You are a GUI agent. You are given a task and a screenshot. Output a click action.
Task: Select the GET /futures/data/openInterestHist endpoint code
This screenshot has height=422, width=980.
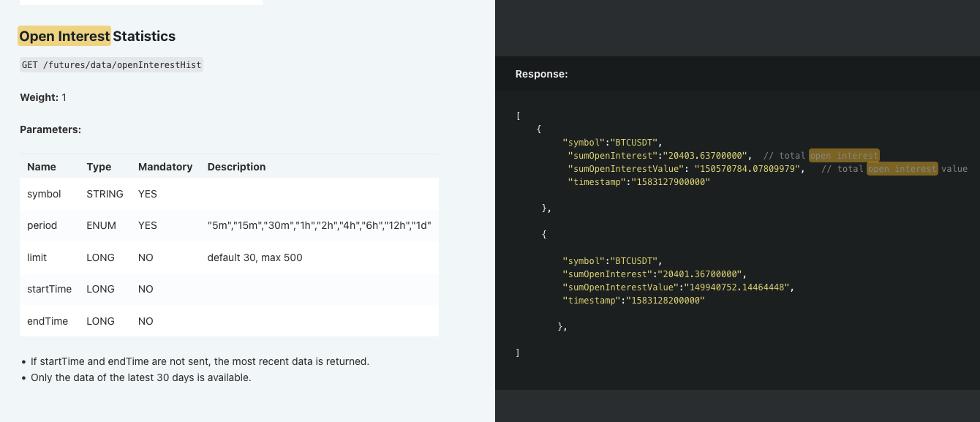tap(111, 65)
